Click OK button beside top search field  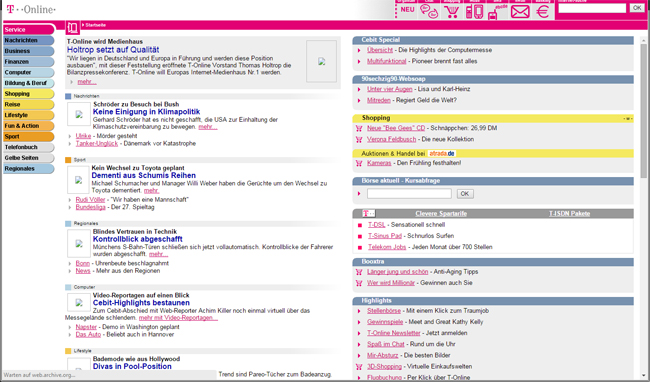[637, 8]
